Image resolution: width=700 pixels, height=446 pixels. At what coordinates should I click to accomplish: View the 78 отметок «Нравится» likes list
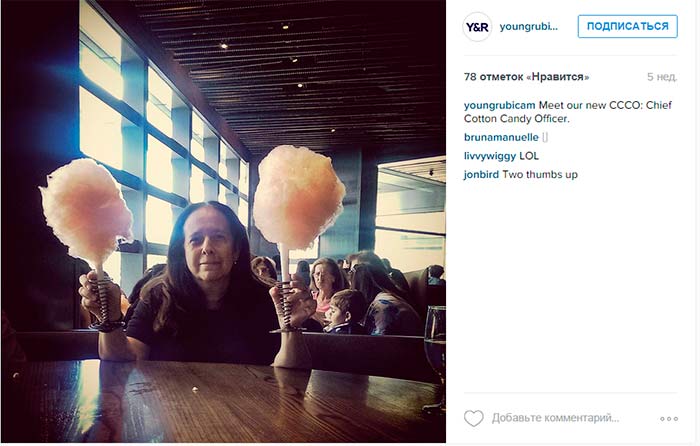pyautogui.click(x=526, y=77)
